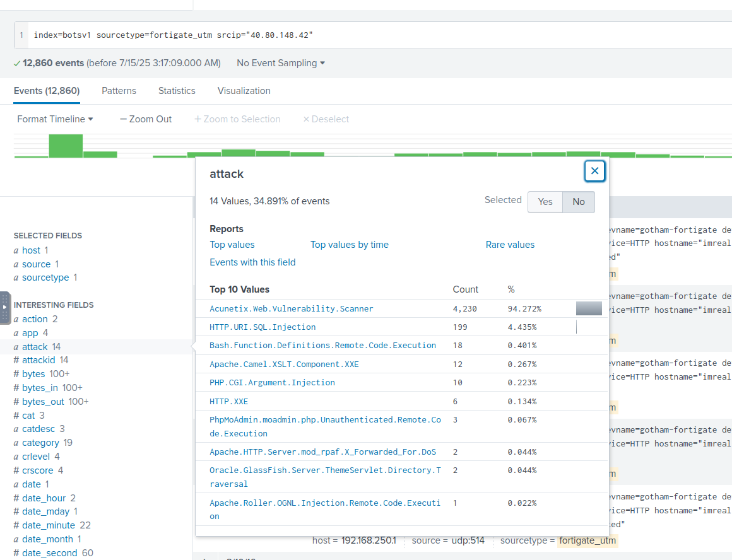
Task: Click Deselect timeline option
Action: click(x=326, y=119)
